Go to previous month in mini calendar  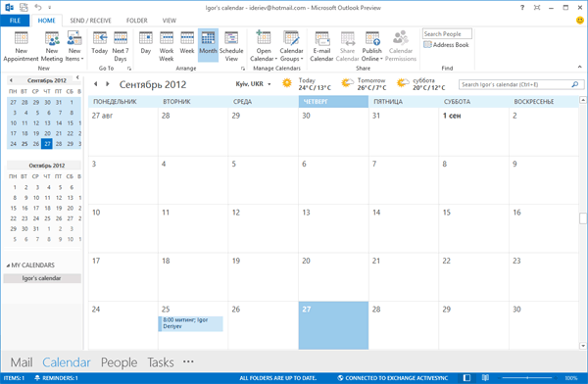(11, 80)
